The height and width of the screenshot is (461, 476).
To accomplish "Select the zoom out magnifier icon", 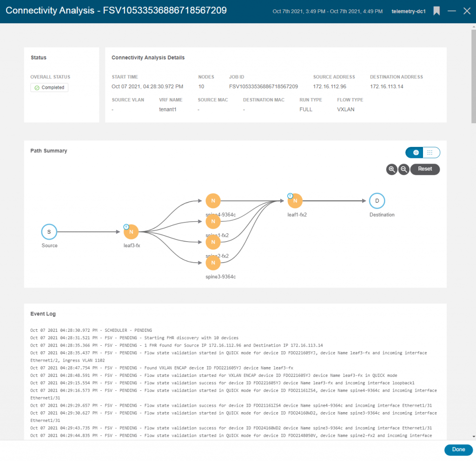I will tap(403, 169).
